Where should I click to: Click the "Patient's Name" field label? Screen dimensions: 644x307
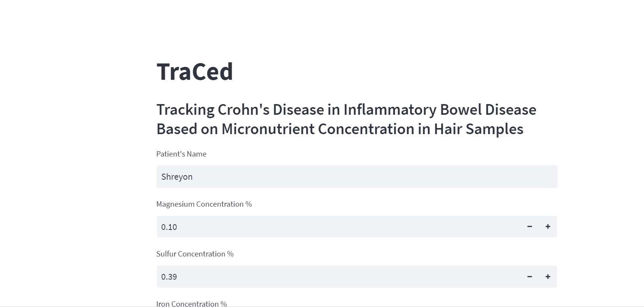click(x=181, y=154)
